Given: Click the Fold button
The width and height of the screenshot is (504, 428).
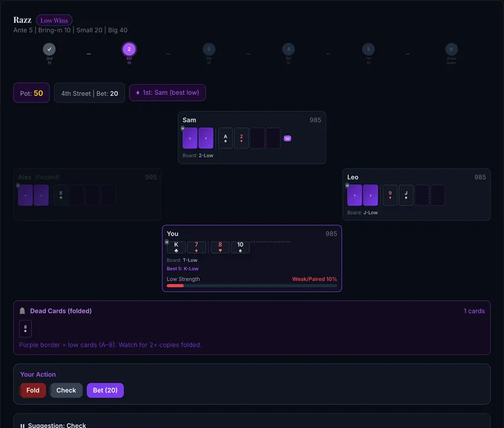Looking at the screenshot, I should click(33, 390).
